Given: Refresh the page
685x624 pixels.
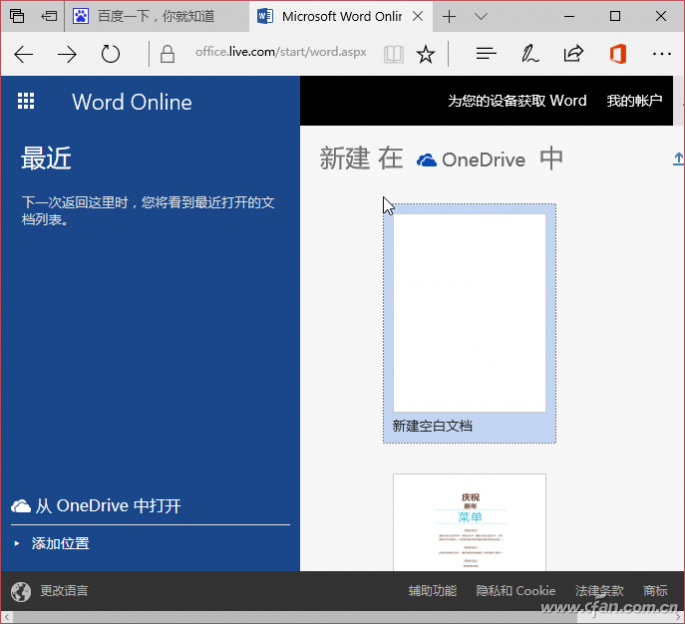Looking at the screenshot, I should [110, 54].
